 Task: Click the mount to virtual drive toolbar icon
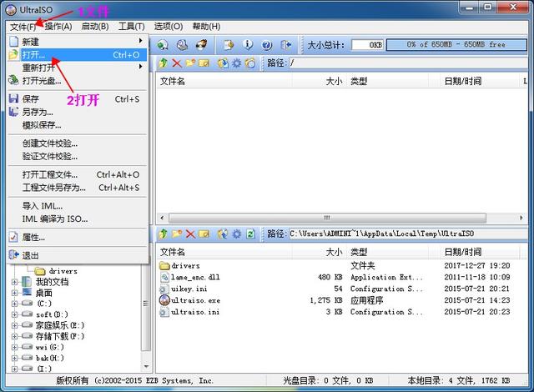tap(164, 45)
